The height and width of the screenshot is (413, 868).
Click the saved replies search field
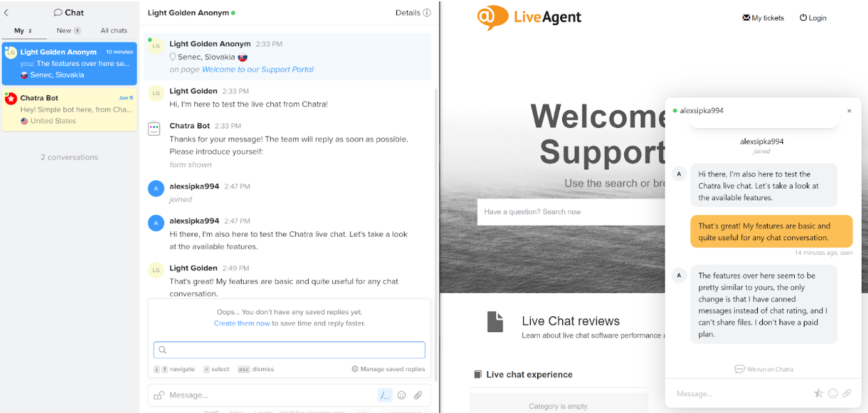tap(289, 350)
